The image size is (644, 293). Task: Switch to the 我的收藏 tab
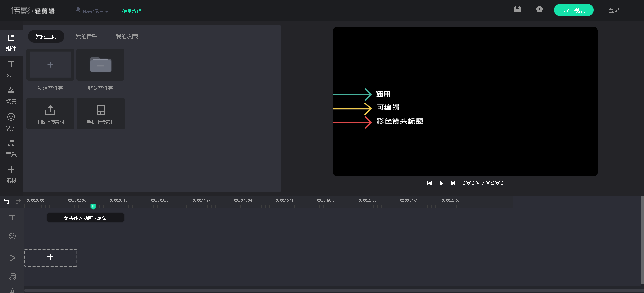127,36
